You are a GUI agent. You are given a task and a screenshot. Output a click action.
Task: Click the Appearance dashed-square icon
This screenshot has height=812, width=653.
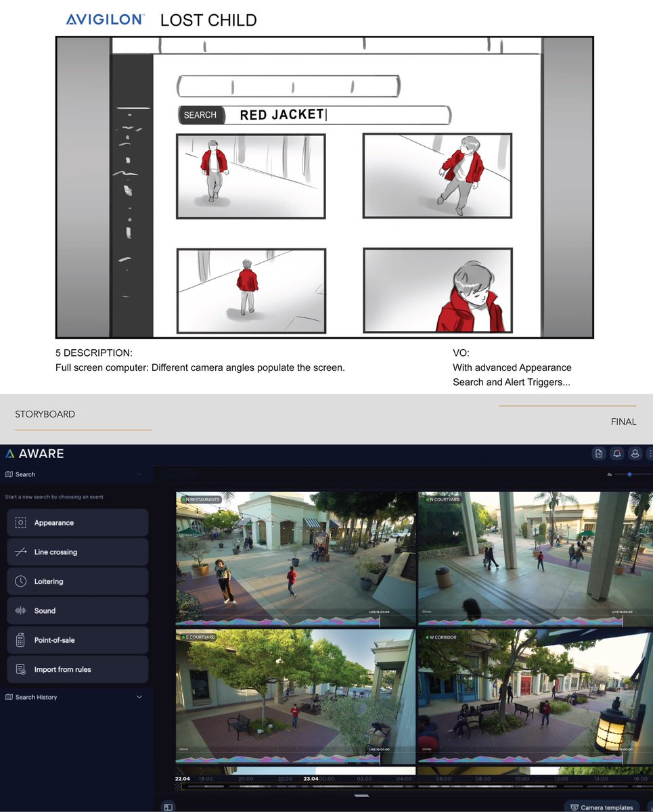click(x=21, y=522)
